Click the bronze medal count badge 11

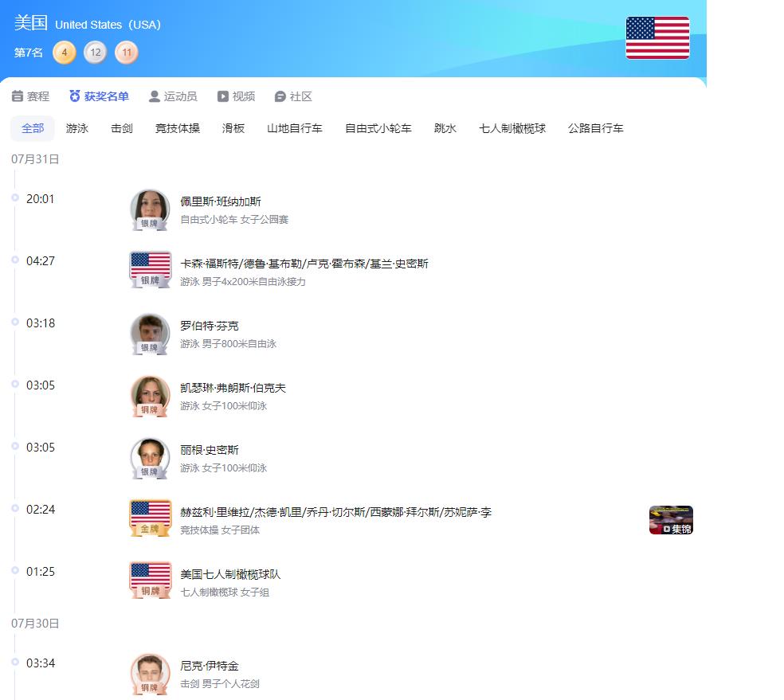(x=127, y=53)
